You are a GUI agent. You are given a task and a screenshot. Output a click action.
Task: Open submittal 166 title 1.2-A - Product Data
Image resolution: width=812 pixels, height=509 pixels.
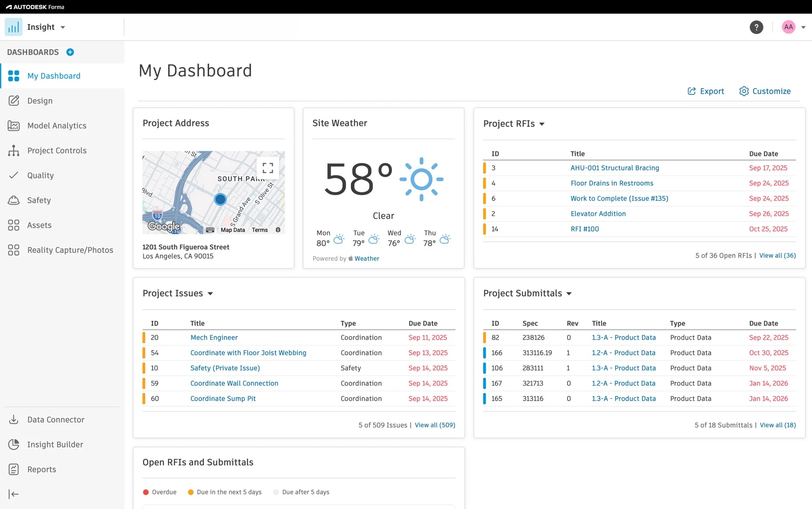[624, 353]
